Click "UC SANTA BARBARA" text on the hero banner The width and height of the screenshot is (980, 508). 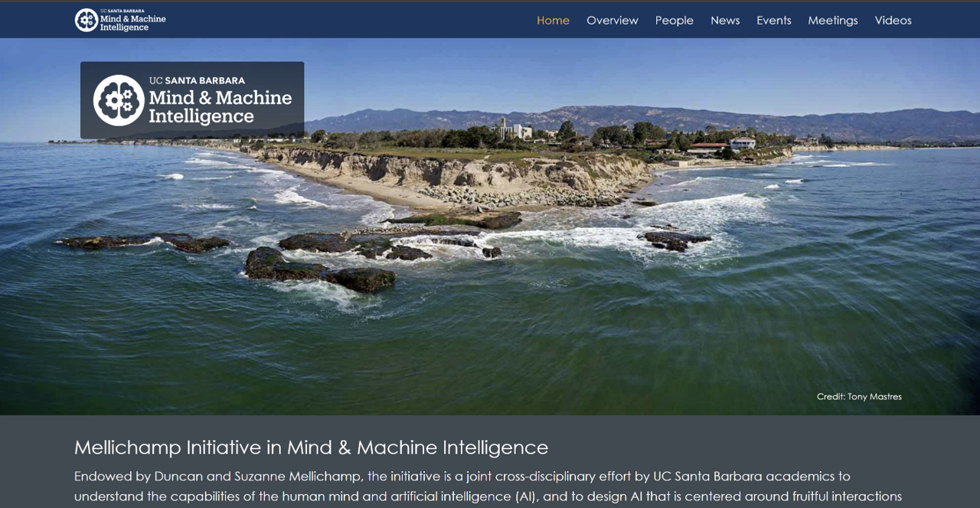tap(196, 80)
